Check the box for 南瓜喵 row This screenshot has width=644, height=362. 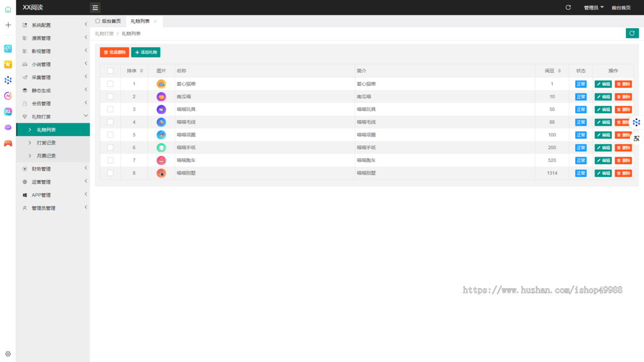(110, 97)
